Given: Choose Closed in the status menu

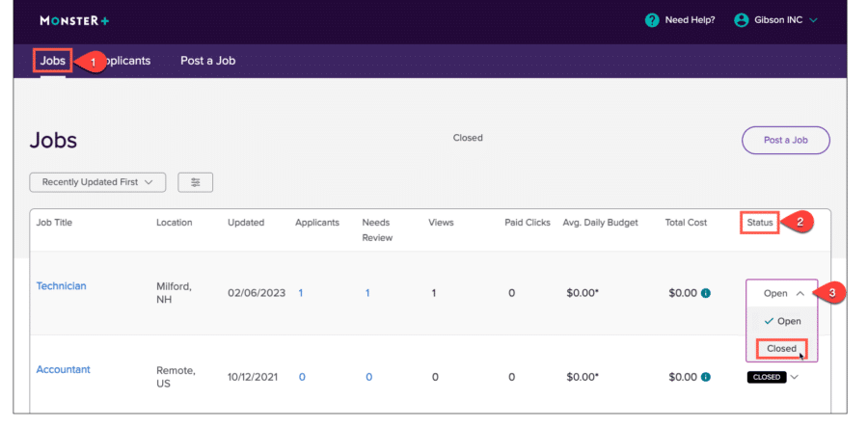Looking at the screenshot, I should click(781, 348).
